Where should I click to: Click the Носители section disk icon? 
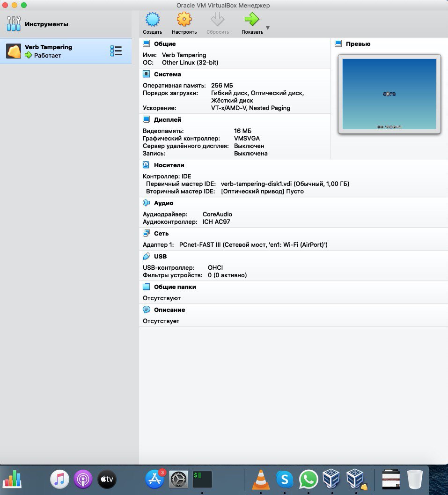pyautogui.click(x=146, y=165)
